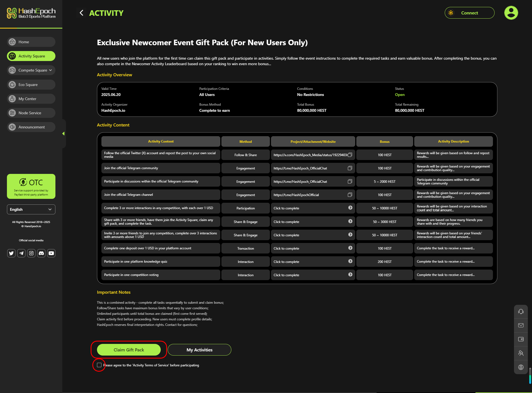
Task: Click the 'Complete to earn' bonus method value
Action: tap(214, 110)
